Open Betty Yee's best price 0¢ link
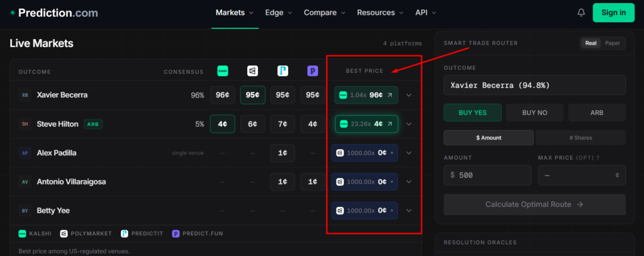The width and height of the screenshot is (644, 256). click(365, 210)
